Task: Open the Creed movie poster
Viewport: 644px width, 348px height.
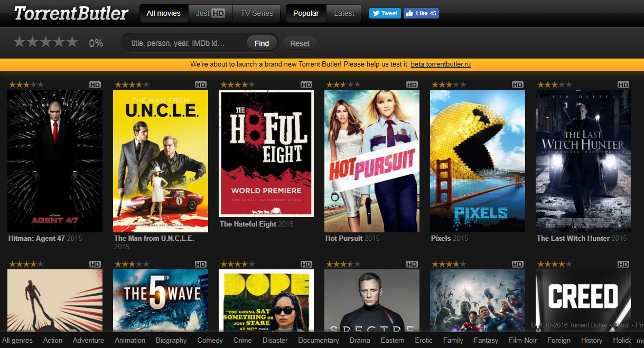Action: [x=583, y=300]
